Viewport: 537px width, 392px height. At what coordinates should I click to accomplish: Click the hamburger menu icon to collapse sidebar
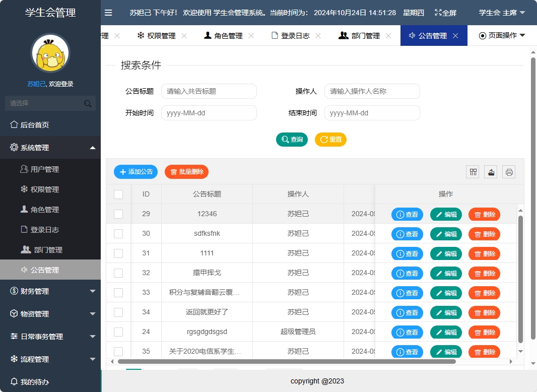coord(108,13)
